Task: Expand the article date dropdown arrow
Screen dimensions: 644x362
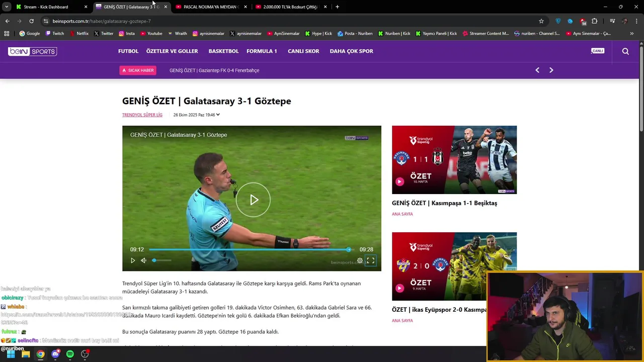Action: (218, 115)
